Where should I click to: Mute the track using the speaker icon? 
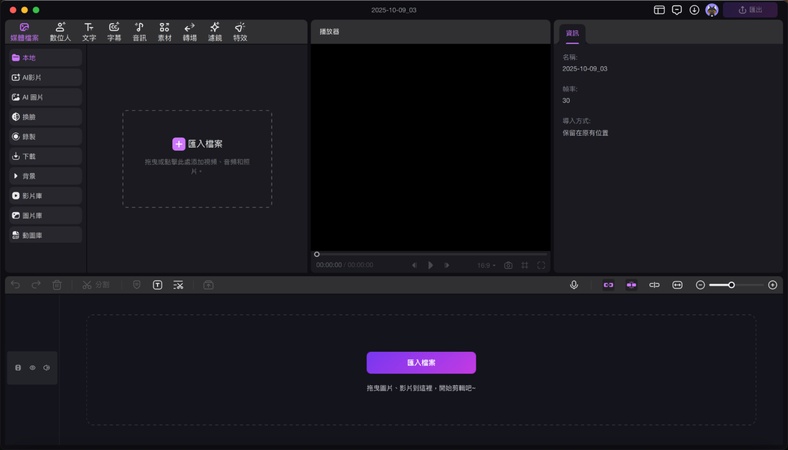46,368
